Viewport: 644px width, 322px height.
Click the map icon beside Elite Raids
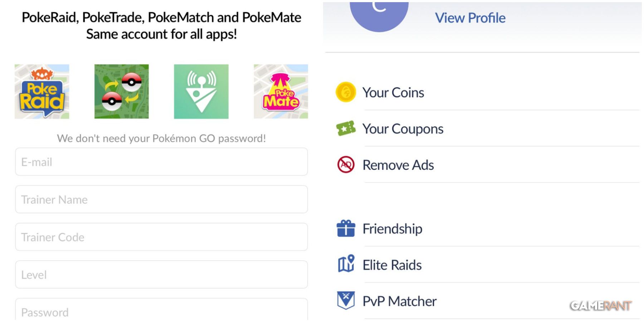coord(346,265)
